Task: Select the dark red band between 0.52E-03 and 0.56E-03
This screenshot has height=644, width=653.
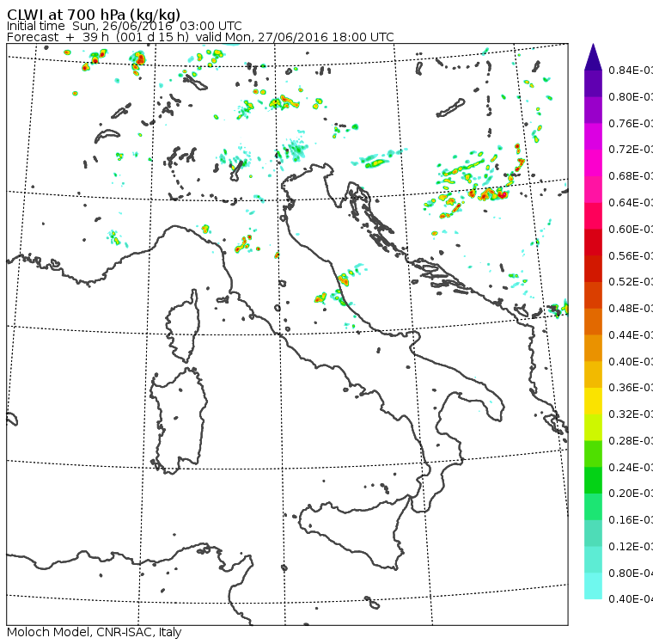Action: coord(593,269)
